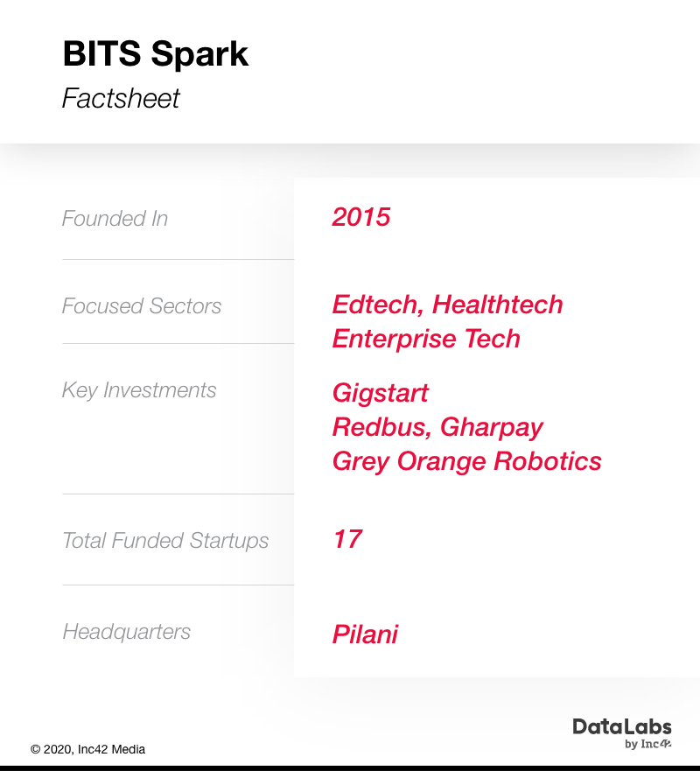Click Grey Orange Robotics text

pyautogui.click(x=467, y=461)
